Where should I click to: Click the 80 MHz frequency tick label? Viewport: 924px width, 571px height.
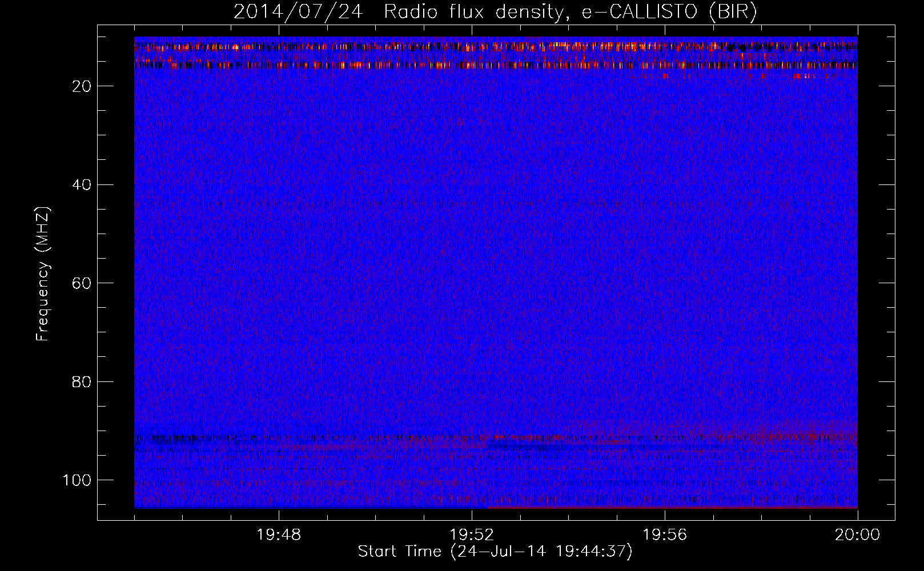[82, 381]
